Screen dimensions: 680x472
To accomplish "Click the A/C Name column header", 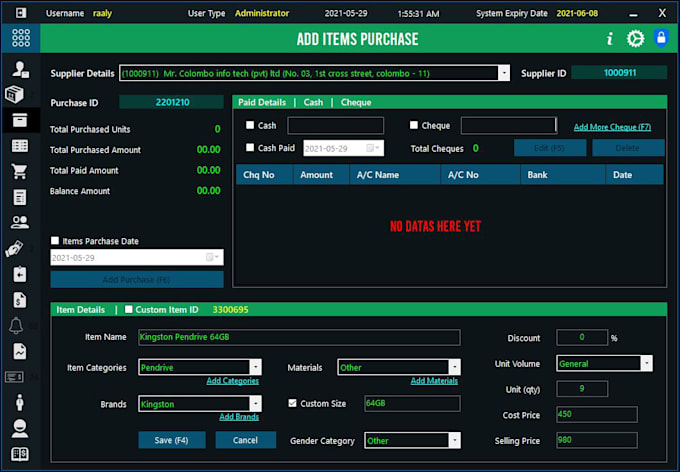I will [395, 174].
